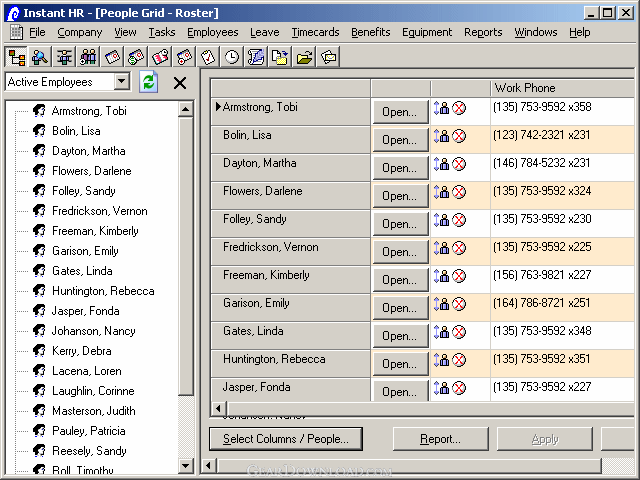Open the Employees menu
640x480 pixels.
click(213, 32)
